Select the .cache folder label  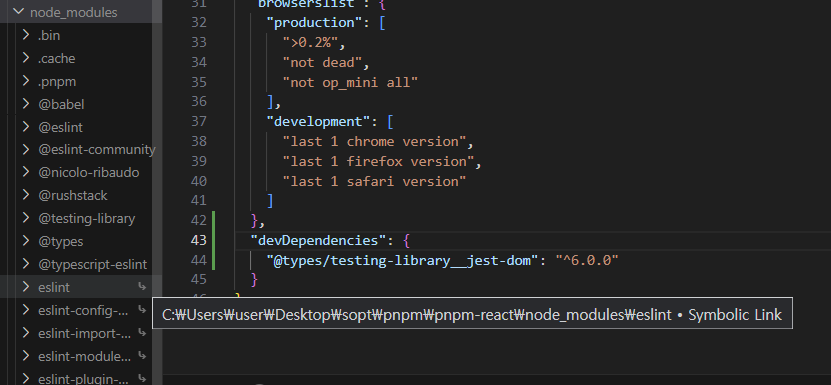pos(56,58)
